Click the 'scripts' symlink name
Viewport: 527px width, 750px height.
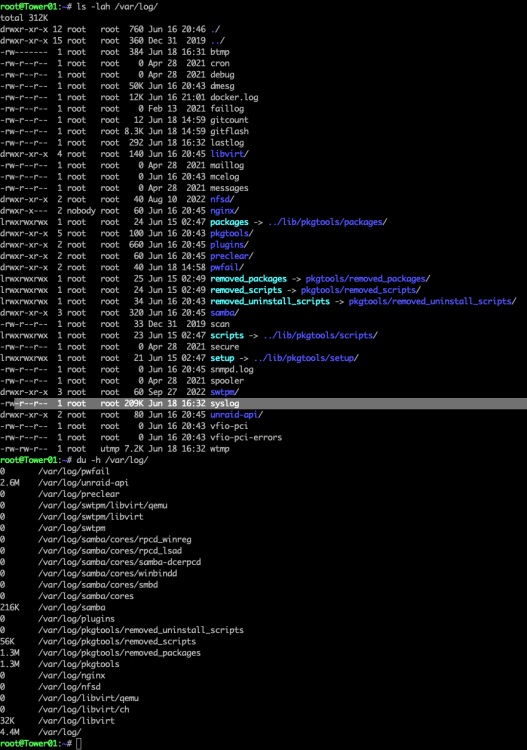click(x=227, y=335)
